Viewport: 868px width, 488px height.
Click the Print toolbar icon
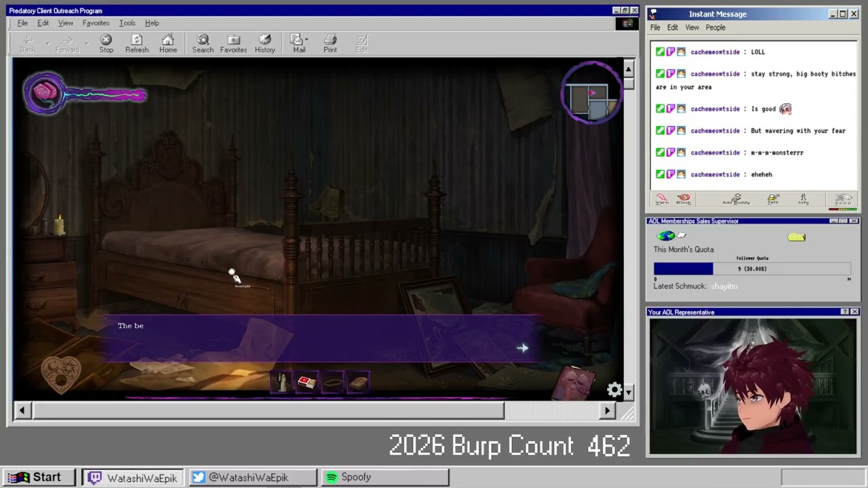(330, 43)
